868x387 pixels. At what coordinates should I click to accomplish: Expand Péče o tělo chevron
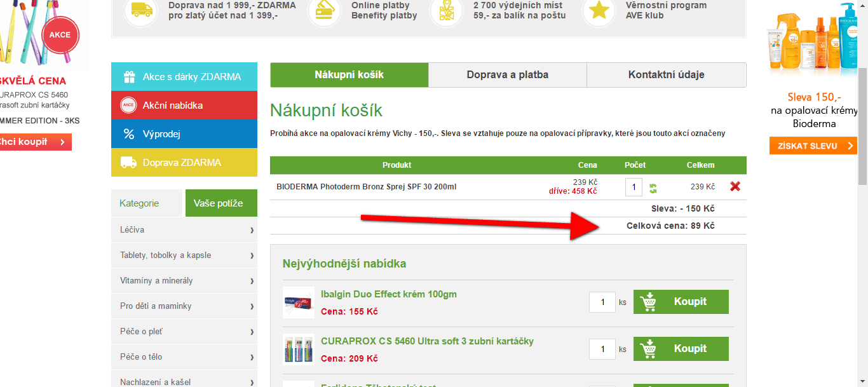coord(252,357)
